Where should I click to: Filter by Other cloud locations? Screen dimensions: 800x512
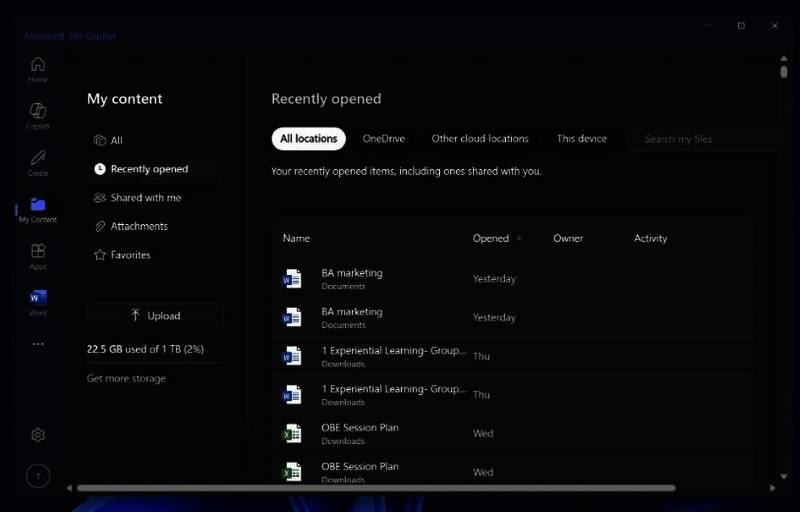480,139
